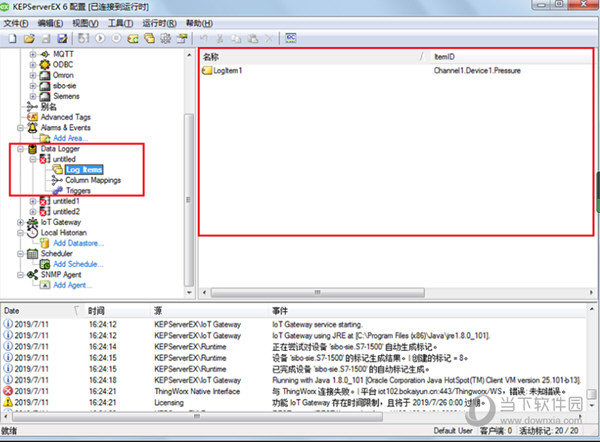The image size is (600, 442).
Task: Expand the ODBC tree node
Action: pyautogui.click(x=33, y=65)
